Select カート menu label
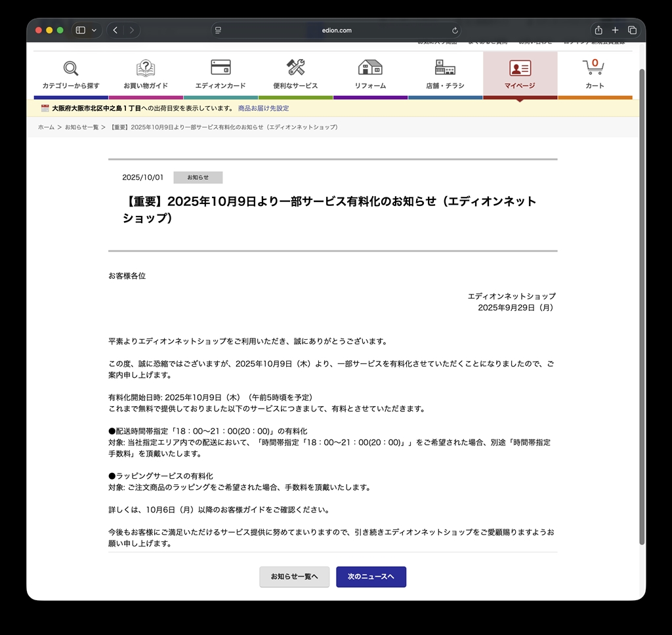This screenshot has width=672, height=635. 595,86
